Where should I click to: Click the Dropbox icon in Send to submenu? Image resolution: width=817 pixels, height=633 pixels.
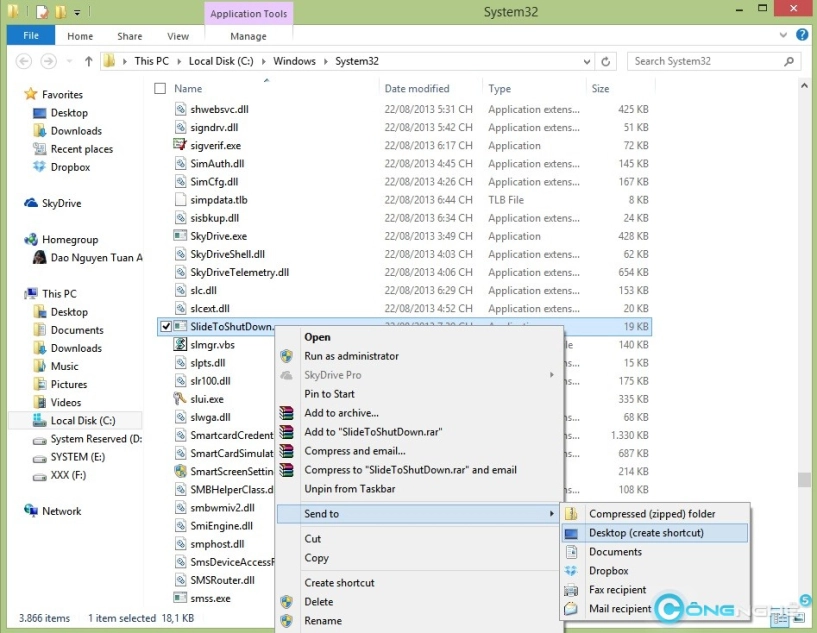[x=571, y=570]
